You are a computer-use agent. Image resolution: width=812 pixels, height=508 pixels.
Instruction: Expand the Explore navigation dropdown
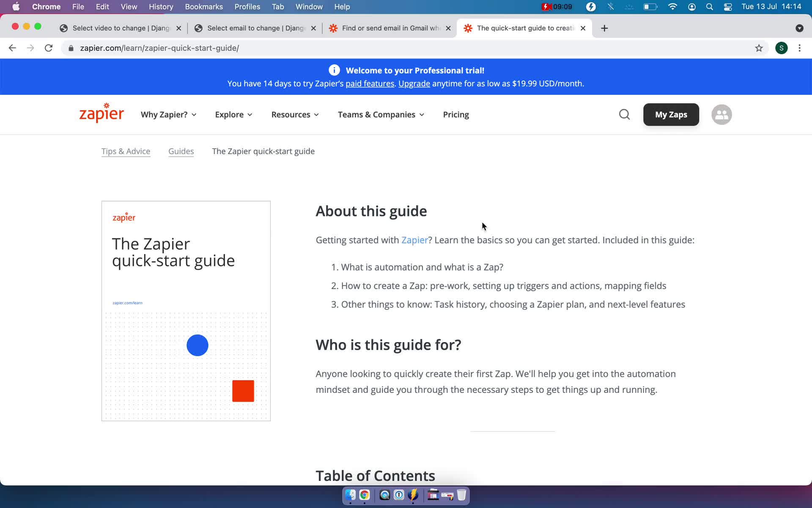(x=233, y=114)
